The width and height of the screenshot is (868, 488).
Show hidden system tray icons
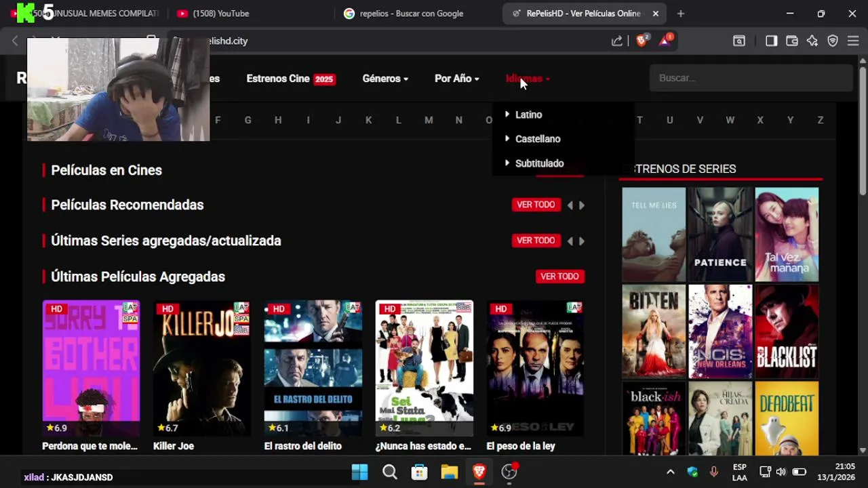(671, 472)
